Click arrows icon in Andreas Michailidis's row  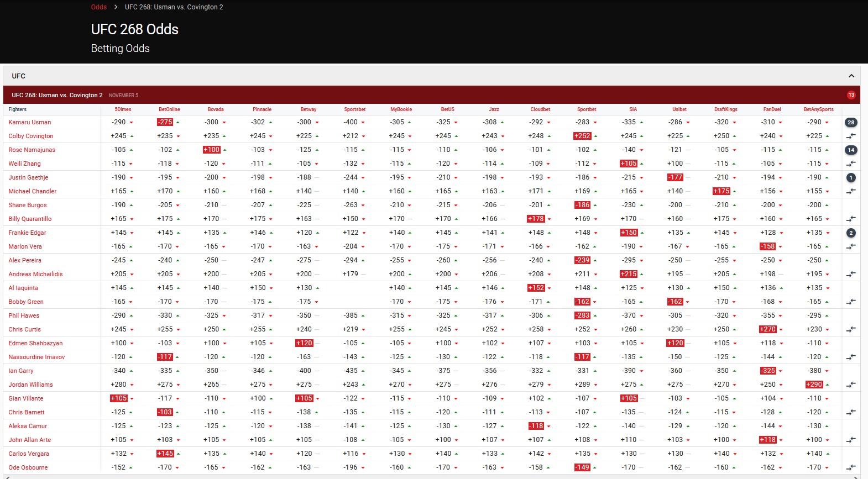pyautogui.click(x=851, y=274)
